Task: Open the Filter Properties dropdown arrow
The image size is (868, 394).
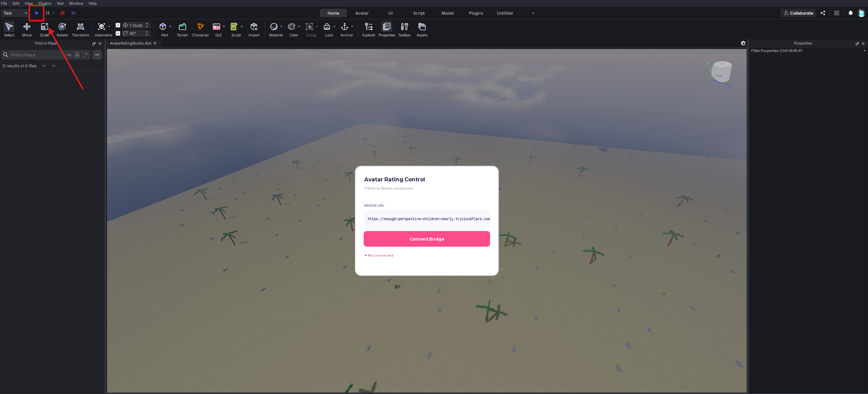Action: 864,51
